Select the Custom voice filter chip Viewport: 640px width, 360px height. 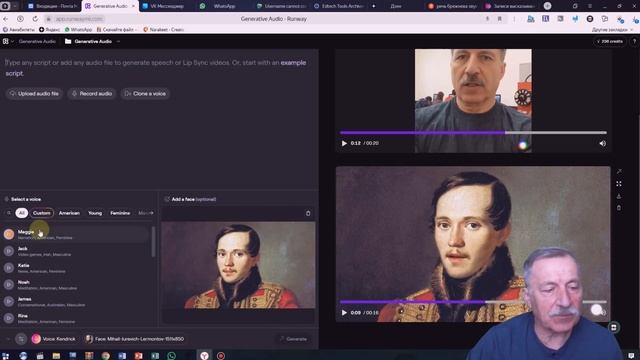point(42,213)
